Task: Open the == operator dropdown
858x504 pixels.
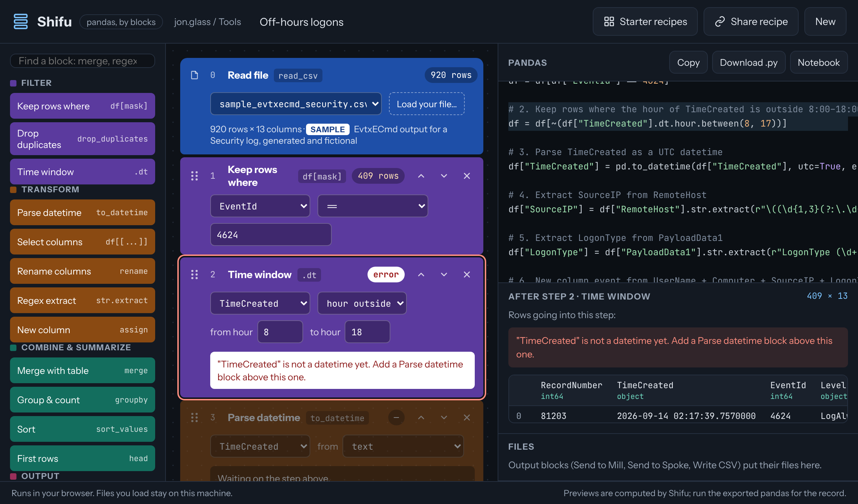Action: [373, 206]
